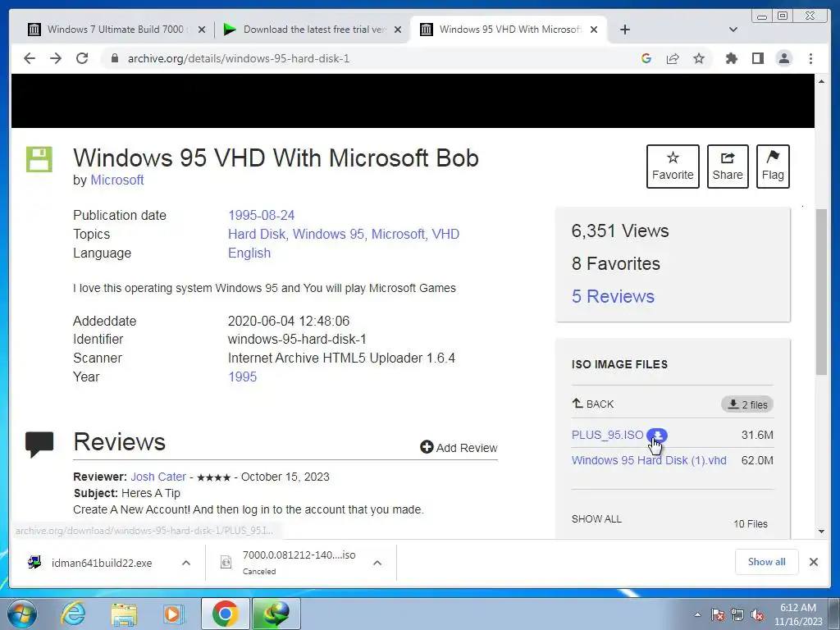Click the Chrome taskbar button

[225, 614]
